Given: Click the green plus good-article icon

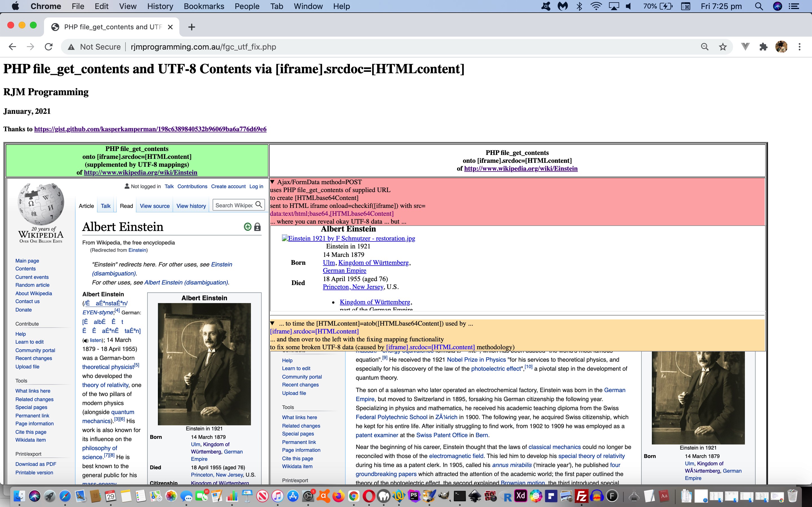Looking at the screenshot, I should [x=247, y=227].
